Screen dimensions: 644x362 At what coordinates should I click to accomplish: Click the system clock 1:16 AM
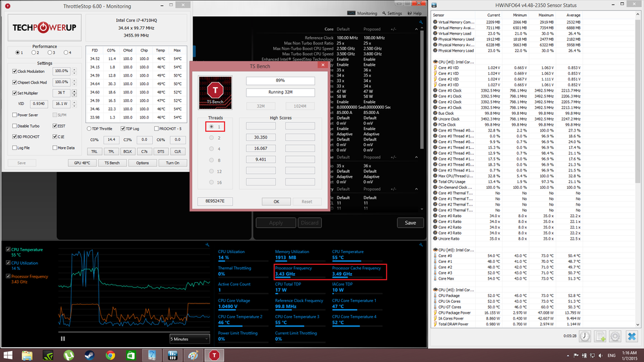pos(629,354)
